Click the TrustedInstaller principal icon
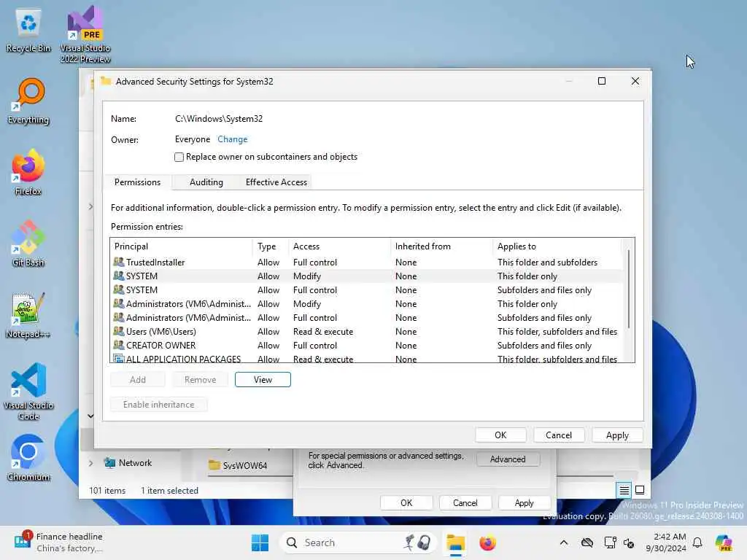Viewport: 747px width, 560px height. [119, 262]
